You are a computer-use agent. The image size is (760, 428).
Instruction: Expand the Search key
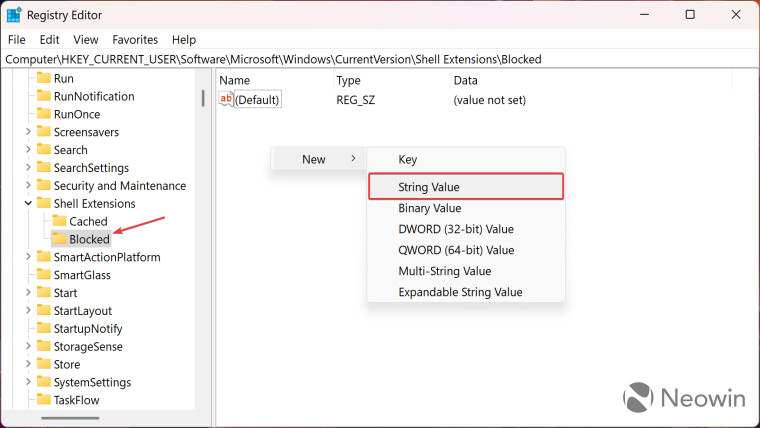(28, 149)
